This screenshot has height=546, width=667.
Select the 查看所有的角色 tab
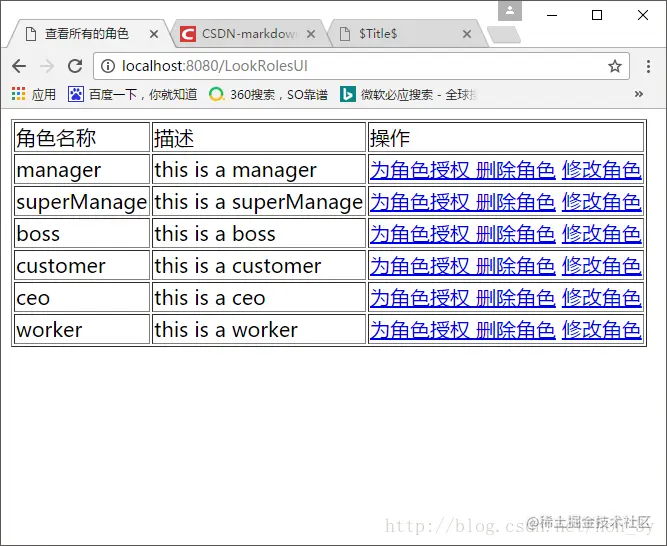(x=87, y=34)
